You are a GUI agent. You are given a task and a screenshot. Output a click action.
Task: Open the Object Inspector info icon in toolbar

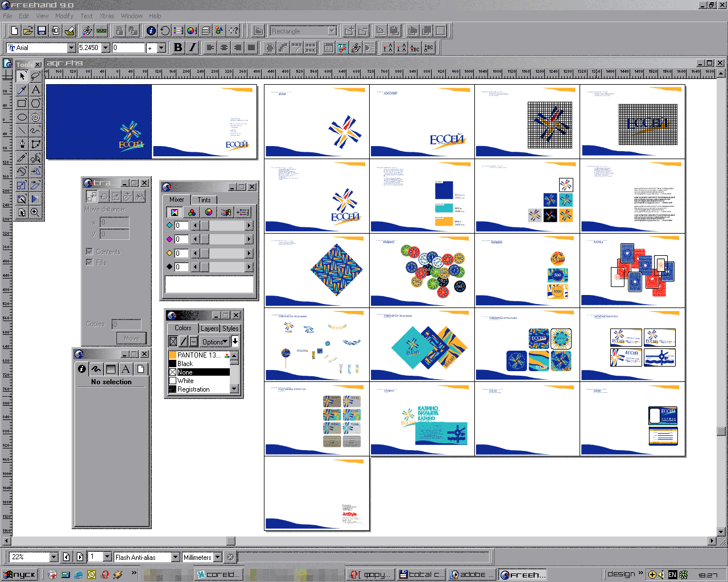coord(151,30)
